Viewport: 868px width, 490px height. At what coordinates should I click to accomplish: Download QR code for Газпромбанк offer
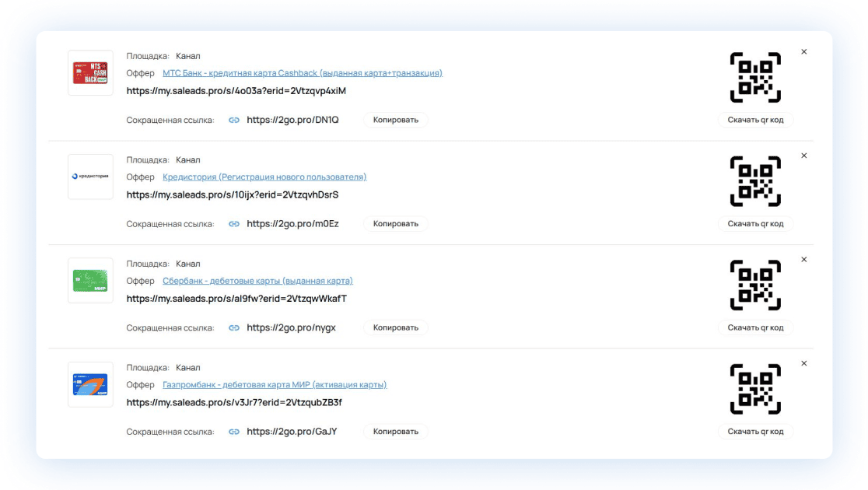tap(755, 432)
